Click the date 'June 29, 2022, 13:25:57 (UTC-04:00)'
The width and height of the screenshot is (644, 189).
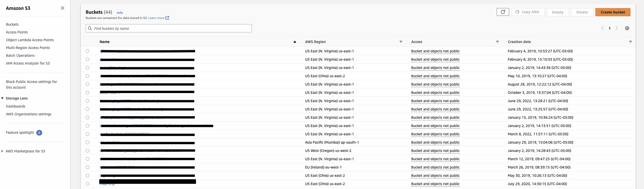click(x=538, y=109)
